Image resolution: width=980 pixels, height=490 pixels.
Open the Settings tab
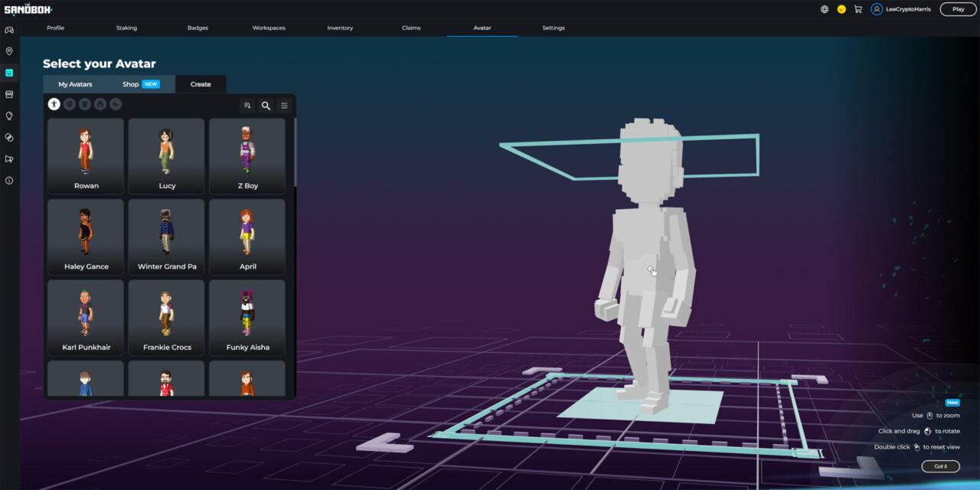[554, 28]
